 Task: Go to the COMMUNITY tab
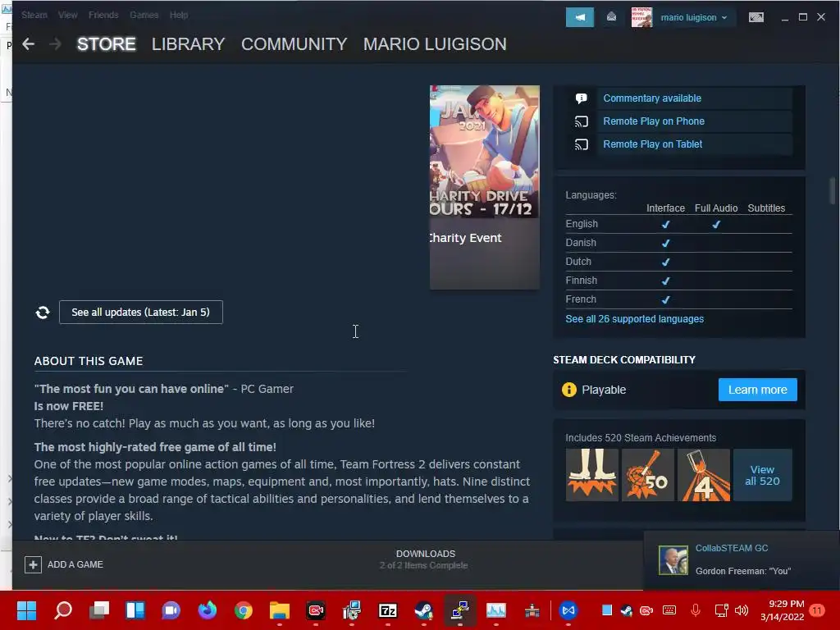tap(294, 44)
